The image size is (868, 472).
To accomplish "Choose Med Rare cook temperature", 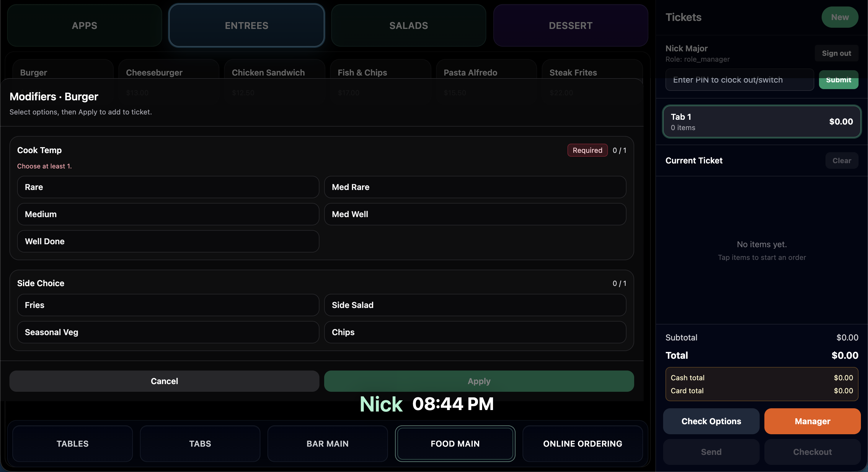I will [475, 187].
